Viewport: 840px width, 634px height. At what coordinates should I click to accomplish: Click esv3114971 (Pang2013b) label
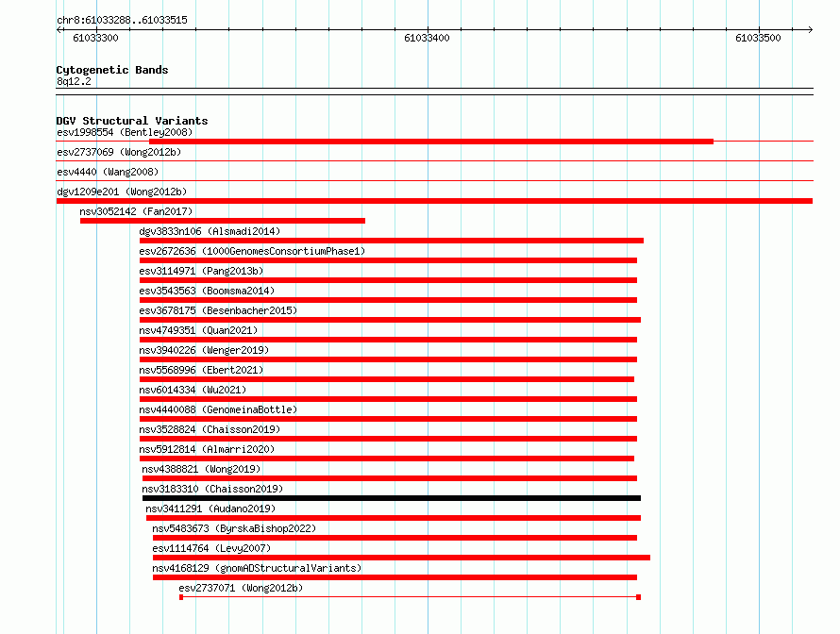tap(201, 271)
